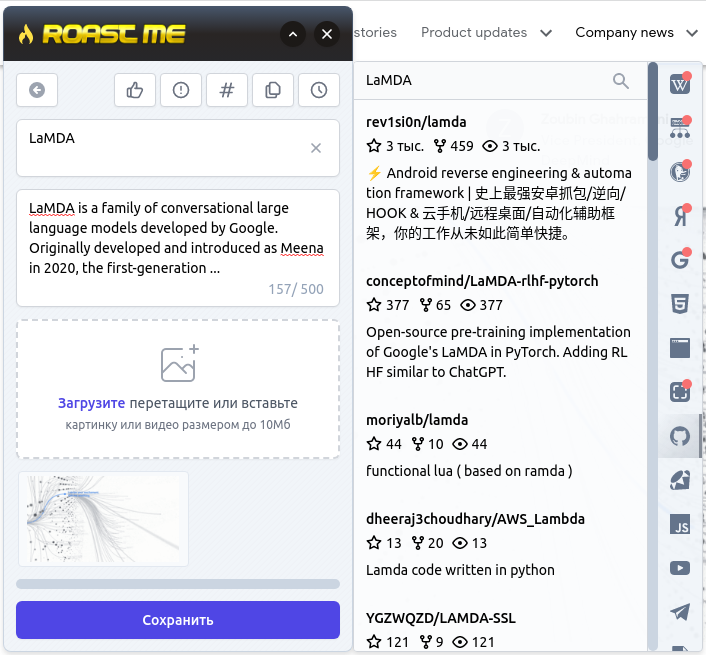Image resolution: width=706 pixels, height=655 pixels.
Task: Select the HTML5 icon in sidebar
Action: pyautogui.click(x=680, y=304)
